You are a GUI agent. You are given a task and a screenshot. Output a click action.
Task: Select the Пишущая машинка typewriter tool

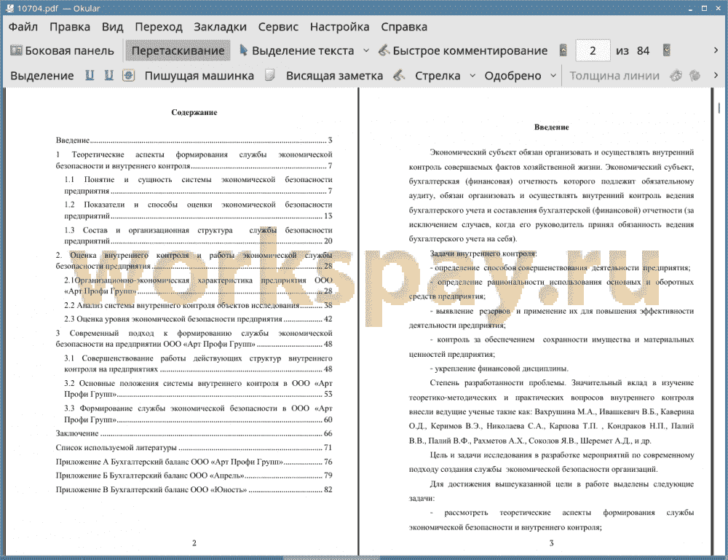pyautogui.click(x=199, y=76)
